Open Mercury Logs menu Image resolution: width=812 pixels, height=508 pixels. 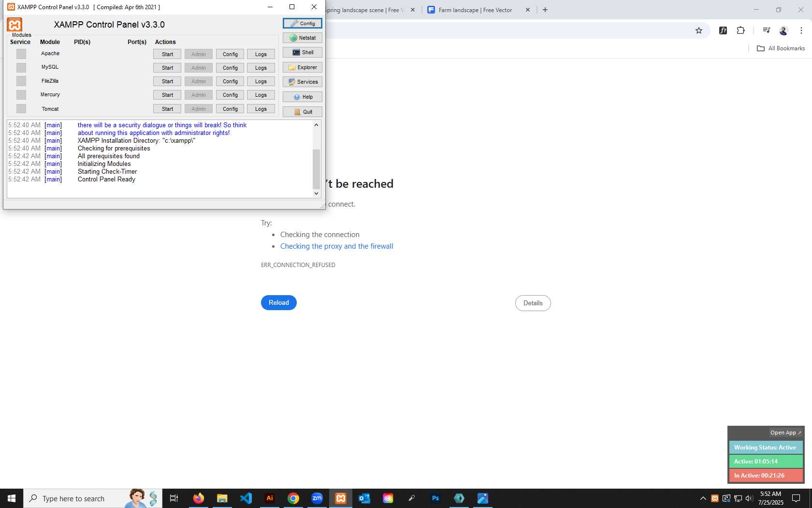coord(261,95)
